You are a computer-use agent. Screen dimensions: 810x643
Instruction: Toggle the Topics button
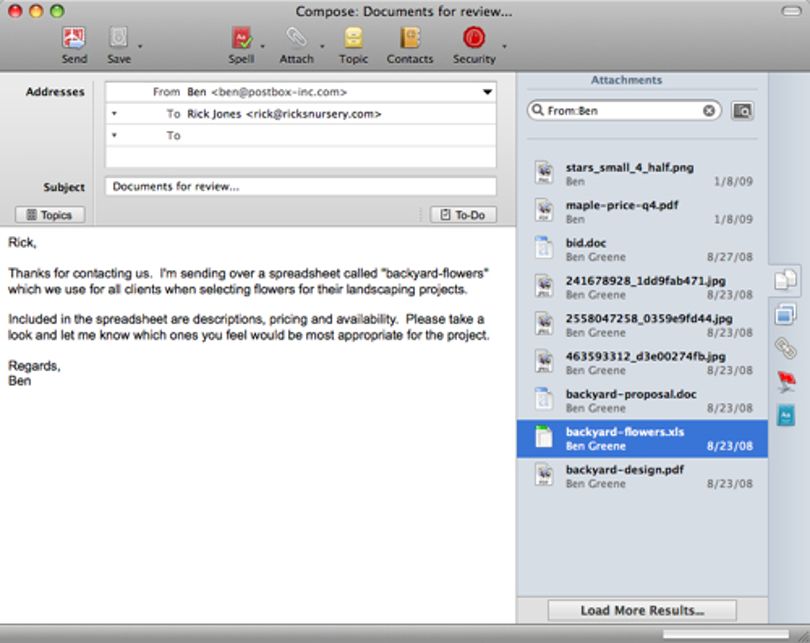pyautogui.click(x=50, y=215)
